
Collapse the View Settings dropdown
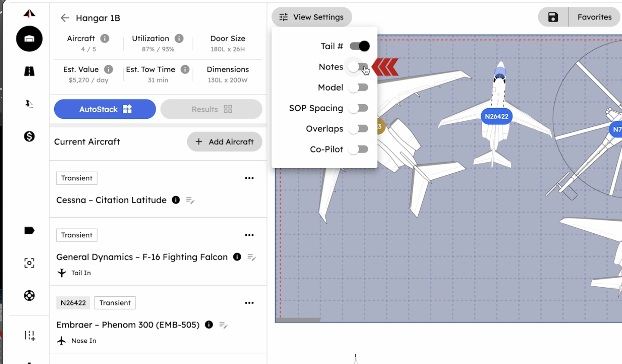click(x=312, y=17)
